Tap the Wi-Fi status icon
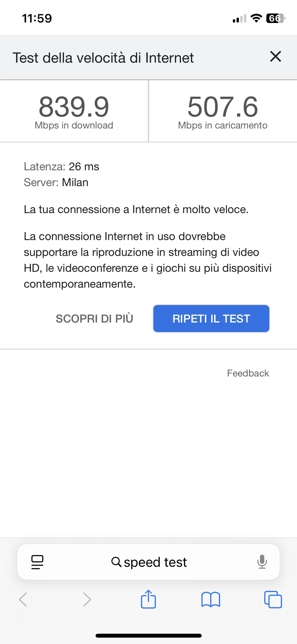This screenshot has width=297, height=644. pyautogui.click(x=256, y=18)
